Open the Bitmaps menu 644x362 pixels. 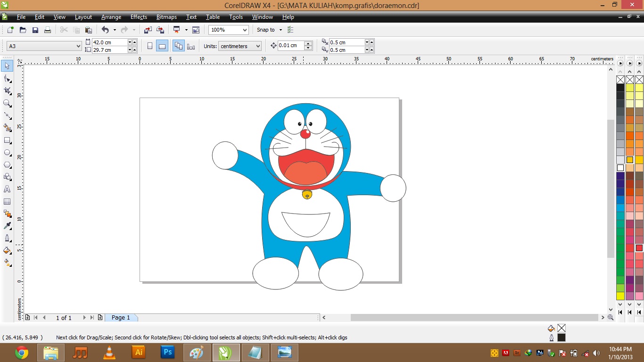pyautogui.click(x=166, y=17)
